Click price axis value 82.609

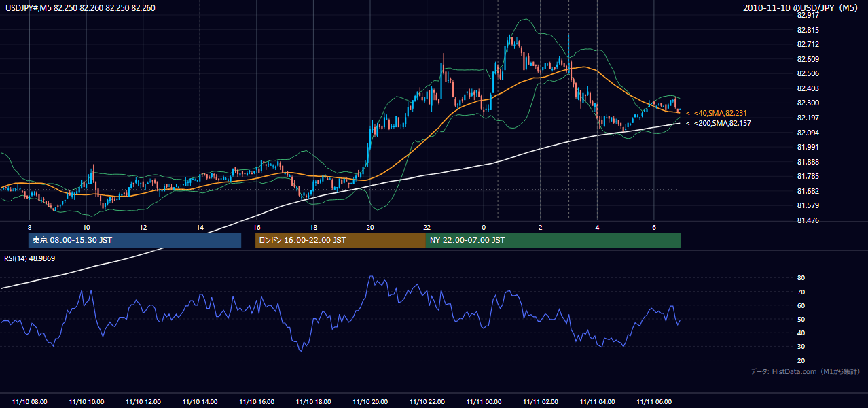click(808, 59)
